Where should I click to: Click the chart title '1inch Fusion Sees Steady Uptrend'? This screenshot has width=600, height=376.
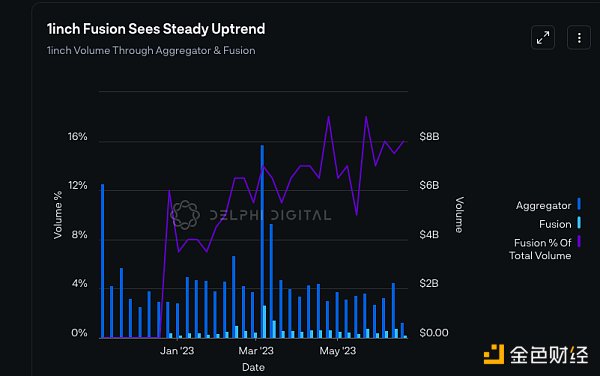coord(156,29)
